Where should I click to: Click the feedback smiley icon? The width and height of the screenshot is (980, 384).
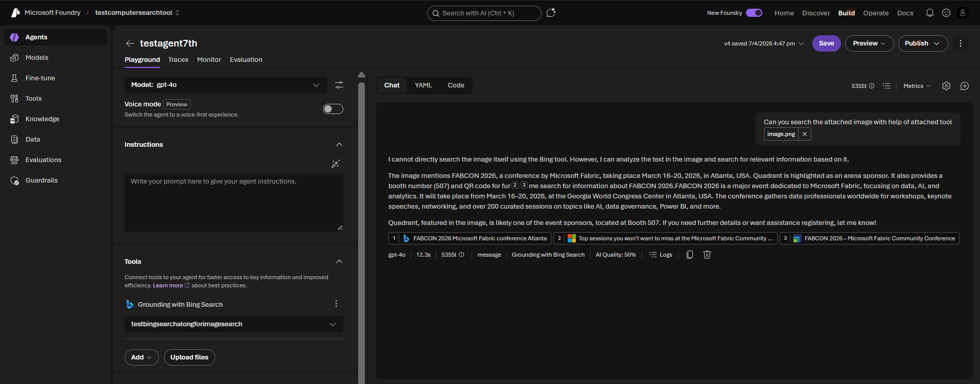tap(946, 13)
